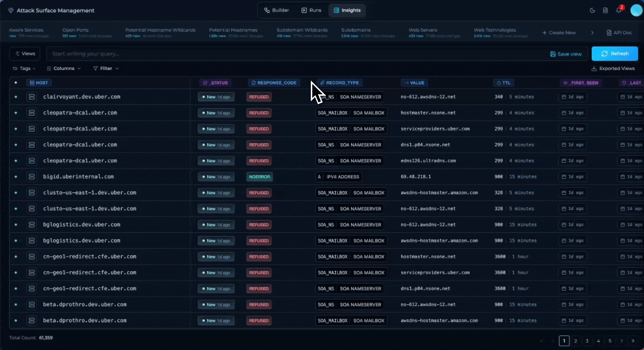The width and height of the screenshot is (644, 350).
Task: Open the documentation page icon in header
Action: pos(606,10)
